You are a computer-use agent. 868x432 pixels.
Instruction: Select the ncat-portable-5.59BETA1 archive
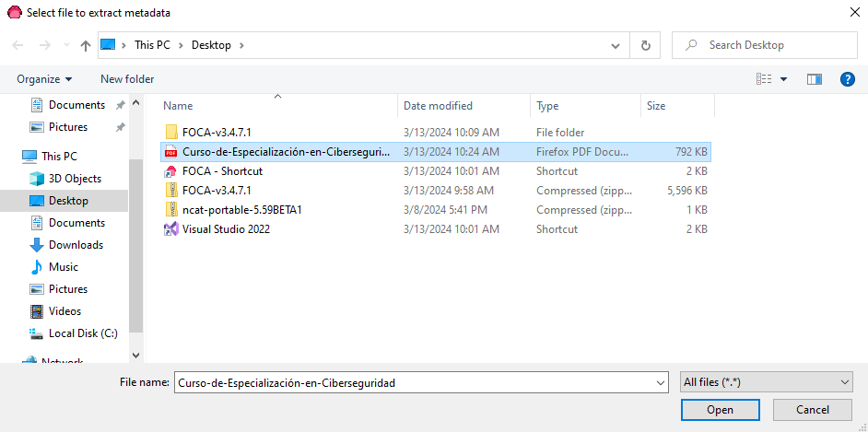coord(435,210)
